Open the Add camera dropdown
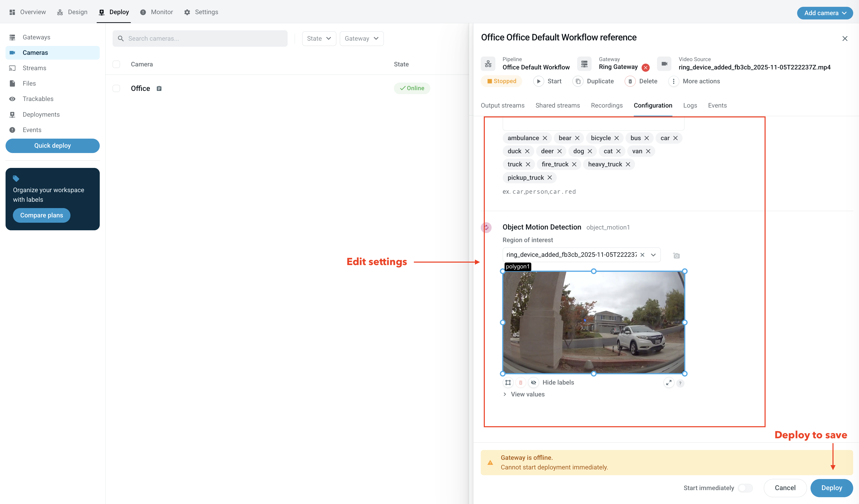 (x=825, y=13)
